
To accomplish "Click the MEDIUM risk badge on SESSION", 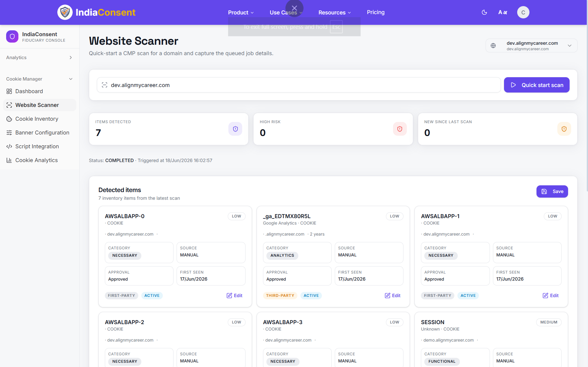I will coord(549,322).
